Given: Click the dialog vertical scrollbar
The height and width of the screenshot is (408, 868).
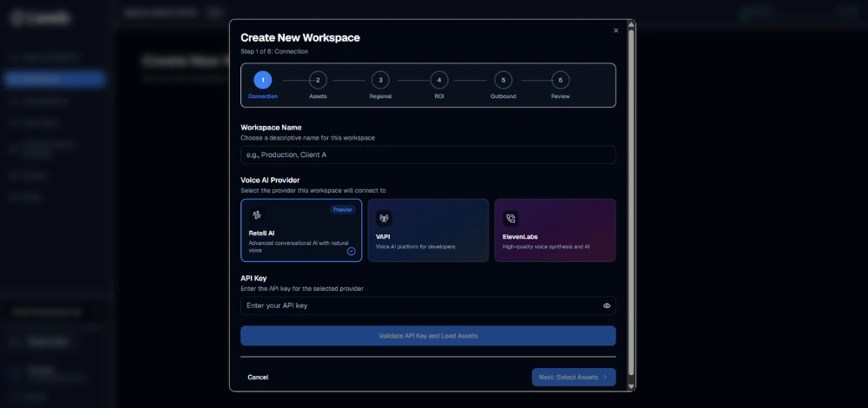Looking at the screenshot, I should [630, 202].
